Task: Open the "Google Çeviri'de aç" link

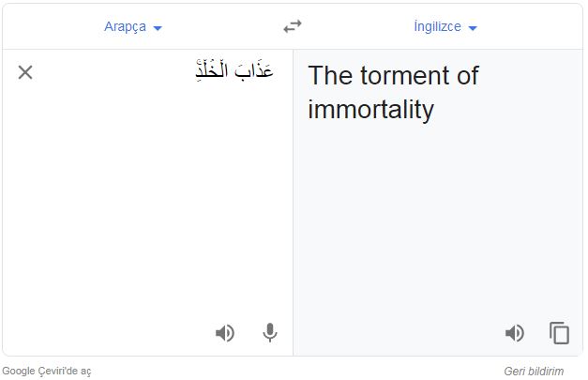Action: click(47, 371)
